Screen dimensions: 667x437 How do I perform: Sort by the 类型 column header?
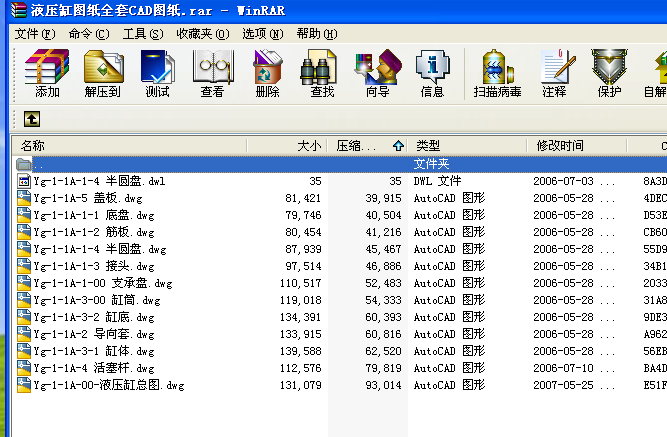[467, 146]
